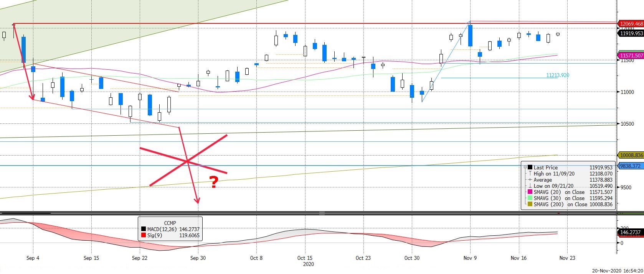644x274 pixels.
Task: Click the blue 9838.372 axis tag
Action: click(x=631, y=166)
